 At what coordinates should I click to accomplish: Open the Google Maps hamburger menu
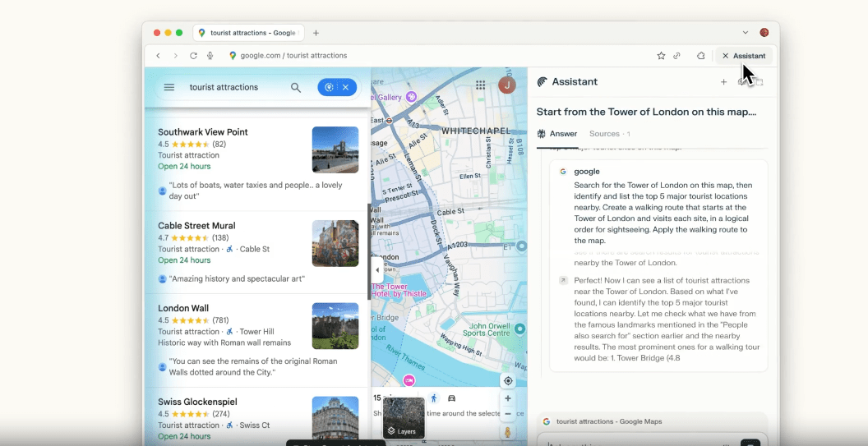(169, 87)
